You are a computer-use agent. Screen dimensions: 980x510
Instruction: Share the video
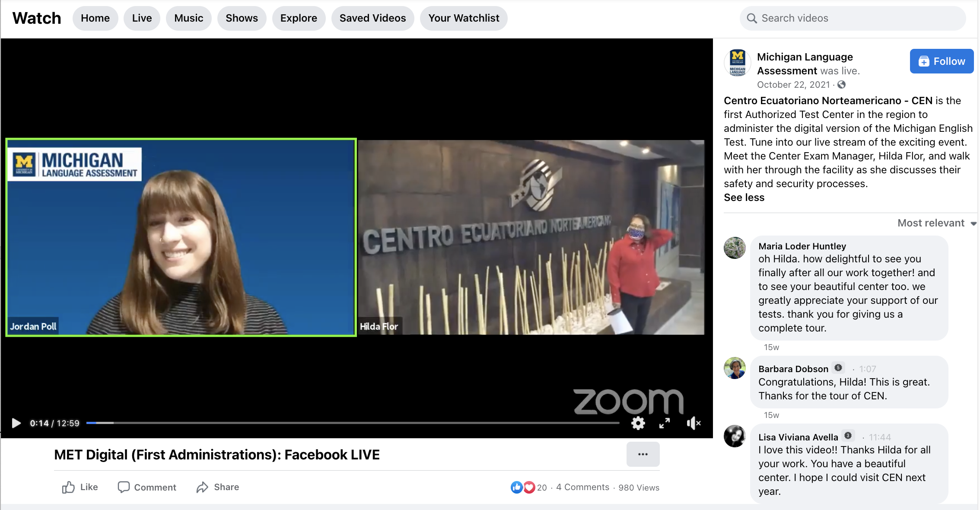tap(217, 487)
